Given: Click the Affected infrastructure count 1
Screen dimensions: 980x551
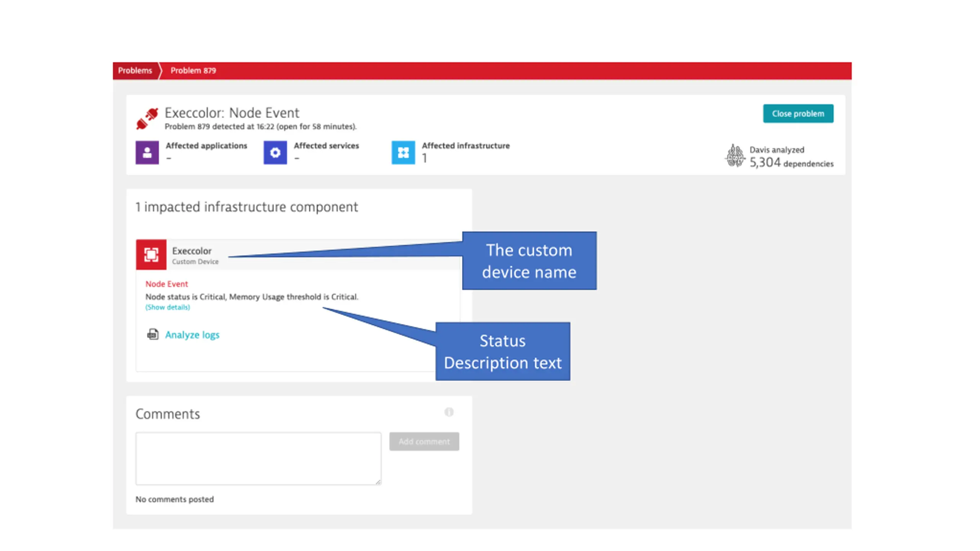Looking at the screenshot, I should coord(424,158).
